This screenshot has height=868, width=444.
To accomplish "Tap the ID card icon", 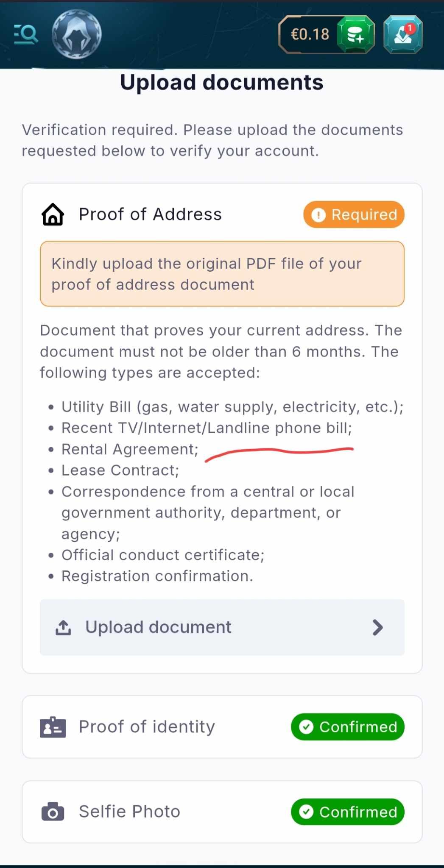I will (53, 727).
